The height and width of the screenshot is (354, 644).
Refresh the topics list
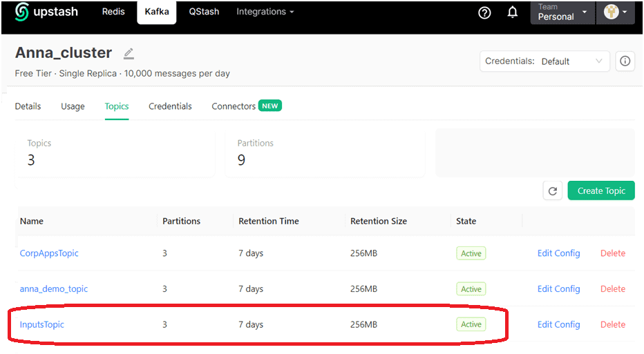(552, 191)
